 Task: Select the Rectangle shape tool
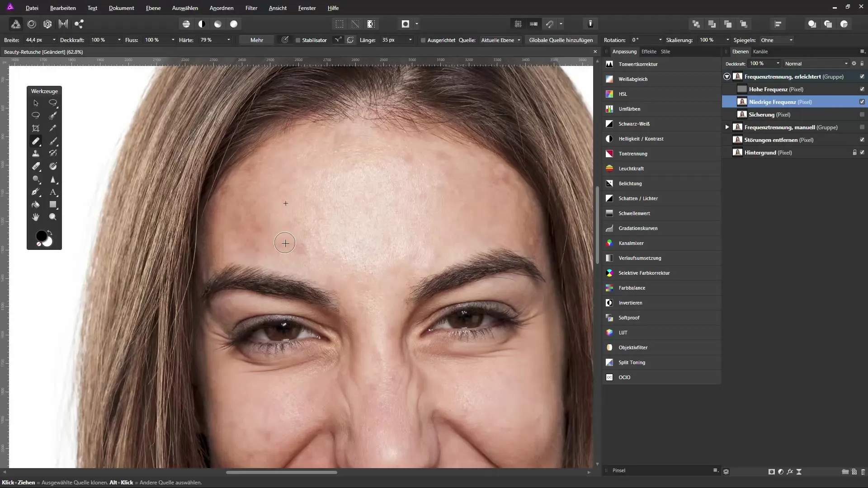pyautogui.click(x=53, y=204)
